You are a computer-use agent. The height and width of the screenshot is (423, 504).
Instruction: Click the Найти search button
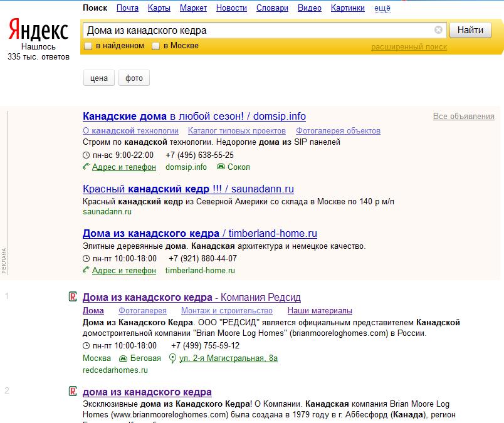tap(470, 30)
